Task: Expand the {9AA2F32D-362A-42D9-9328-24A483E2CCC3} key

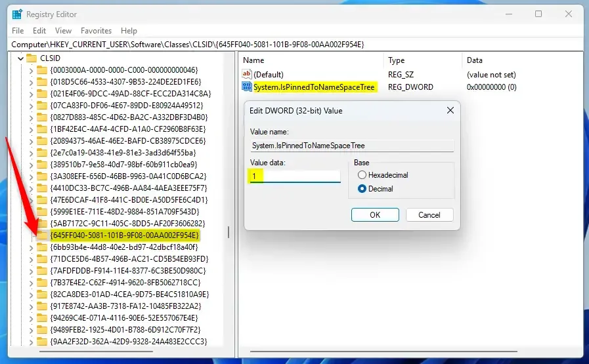Action: point(31,342)
